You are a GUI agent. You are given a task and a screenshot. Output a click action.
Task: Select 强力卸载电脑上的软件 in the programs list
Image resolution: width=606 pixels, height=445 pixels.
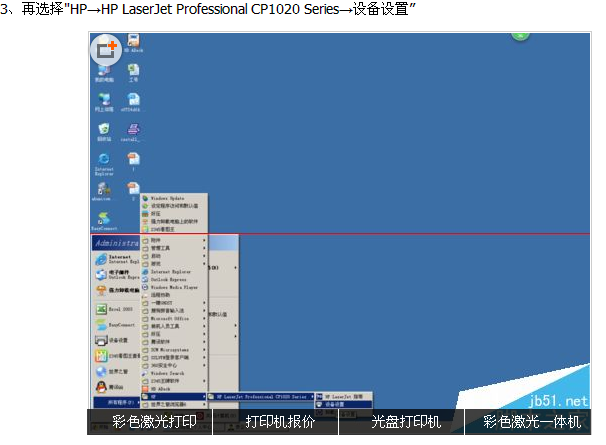coord(174,222)
